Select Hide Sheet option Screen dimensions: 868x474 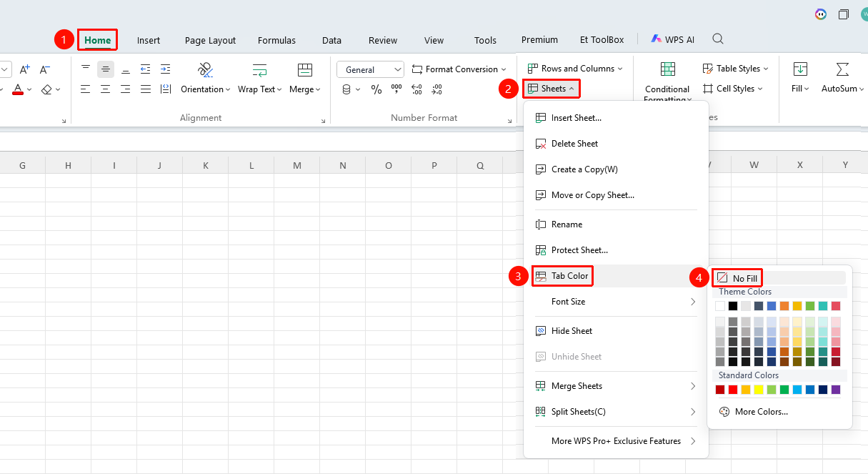point(616,331)
